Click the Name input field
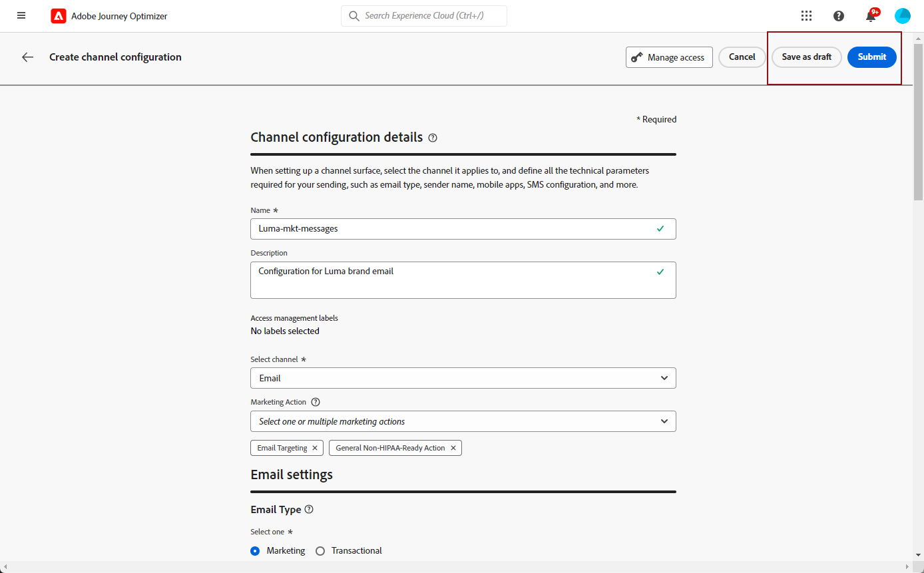 (x=453, y=229)
